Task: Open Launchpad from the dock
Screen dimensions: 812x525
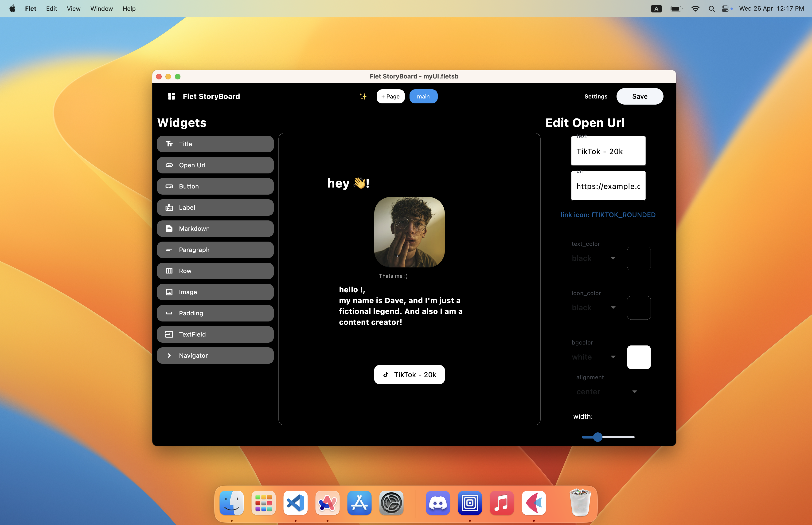Action: pos(263,503)
